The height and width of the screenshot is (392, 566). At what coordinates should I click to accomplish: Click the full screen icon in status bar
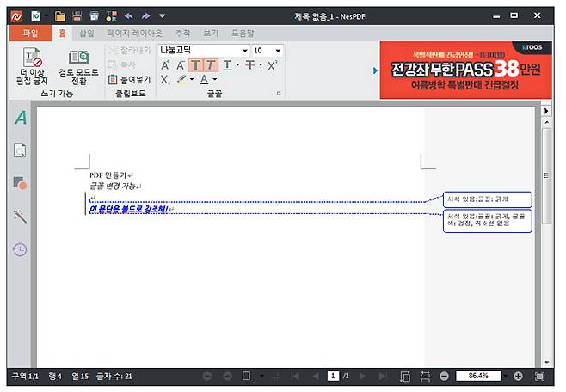point(539,377)
